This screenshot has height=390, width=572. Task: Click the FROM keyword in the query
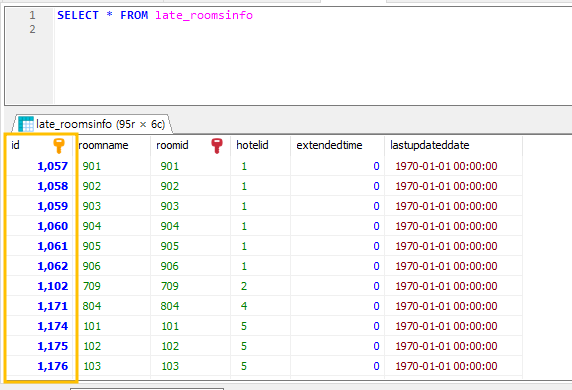tap(134, 15)
